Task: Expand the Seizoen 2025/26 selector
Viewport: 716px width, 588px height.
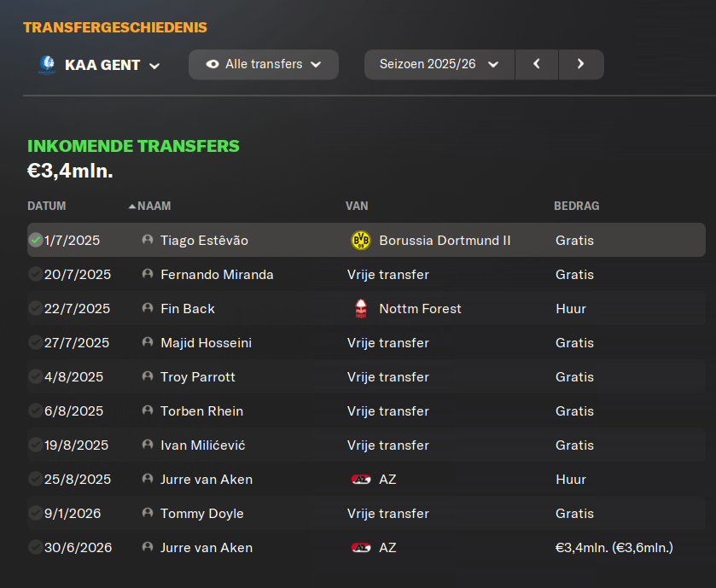Action: [439, 64]
